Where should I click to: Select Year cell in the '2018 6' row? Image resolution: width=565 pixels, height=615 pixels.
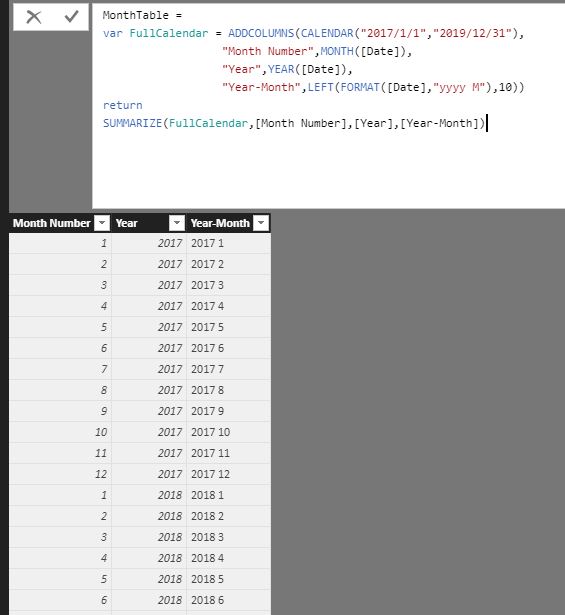tap(149, 600)
